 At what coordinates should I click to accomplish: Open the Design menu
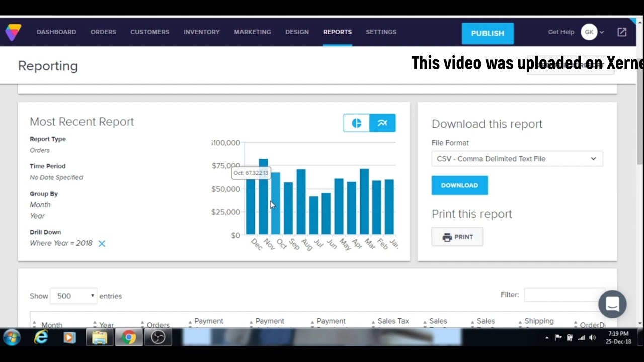[x=297, y=32]
